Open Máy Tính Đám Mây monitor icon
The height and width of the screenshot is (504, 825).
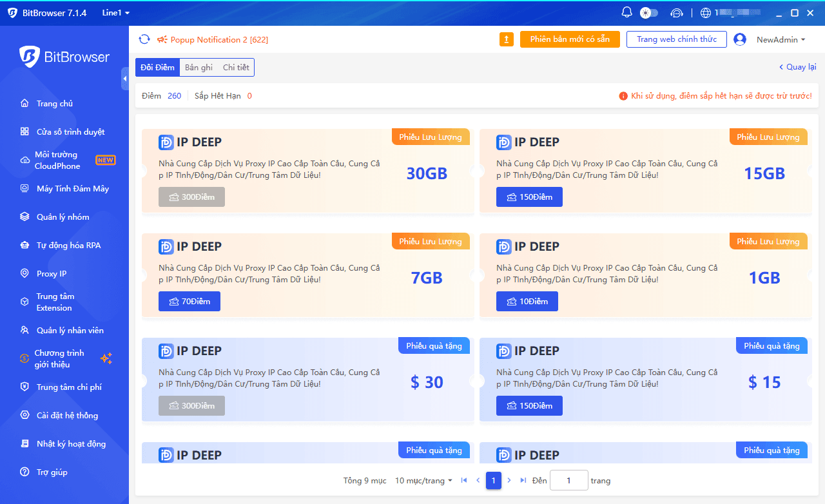coord(24,188)
